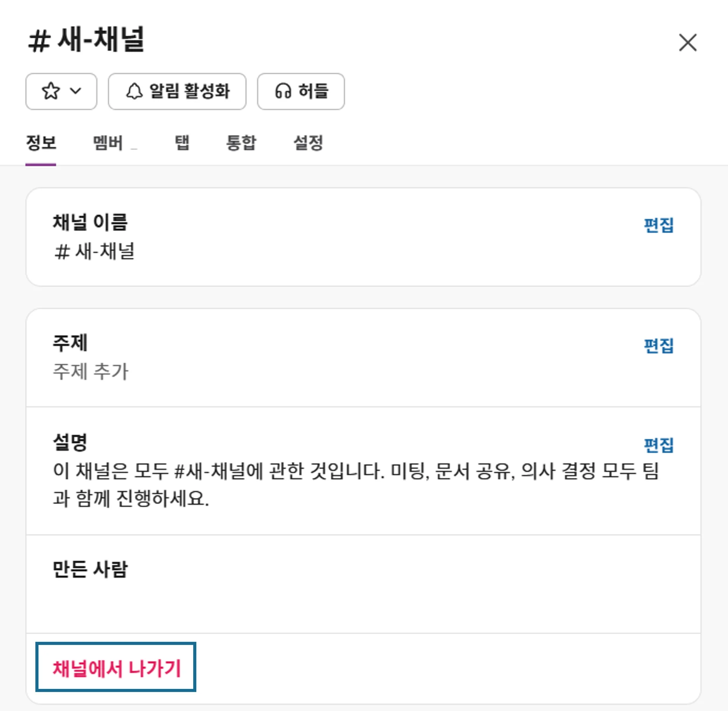This screenshot has height=711, width=728.
Task: Click 편집 next to 채널 이름
Action: click(x=659, y=225)
